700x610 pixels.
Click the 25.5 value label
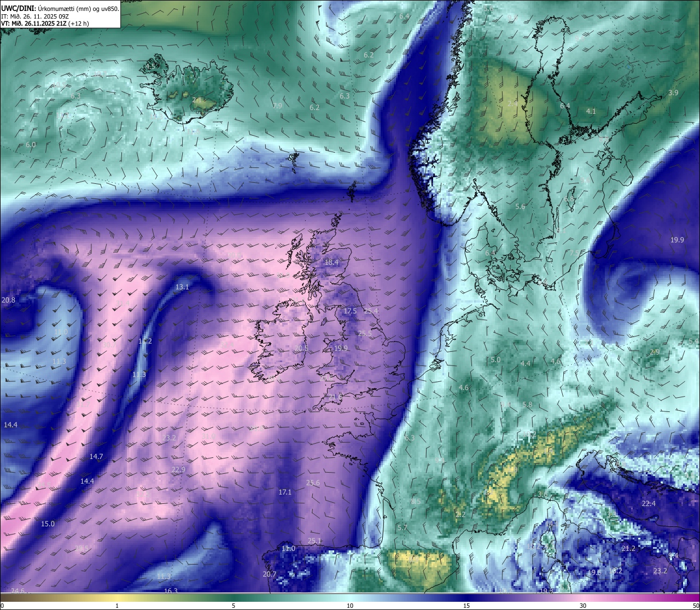pos(365,334)
